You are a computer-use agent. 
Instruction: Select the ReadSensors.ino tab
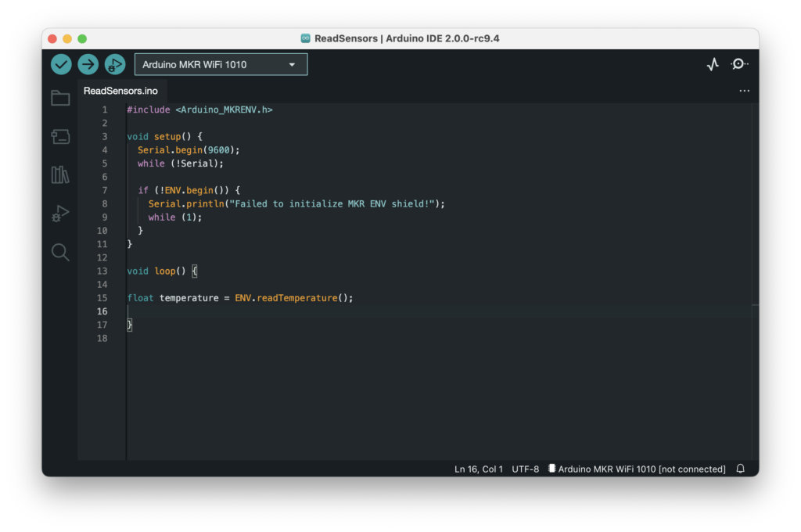[120, 91]
